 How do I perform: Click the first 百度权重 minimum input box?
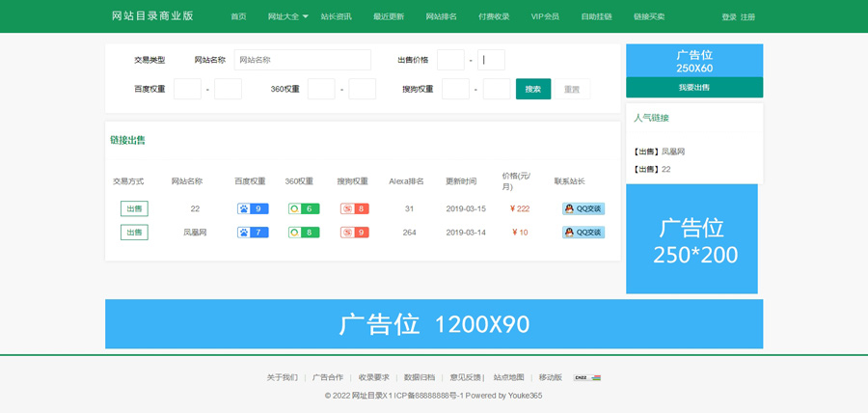click(x=187, y=90)
